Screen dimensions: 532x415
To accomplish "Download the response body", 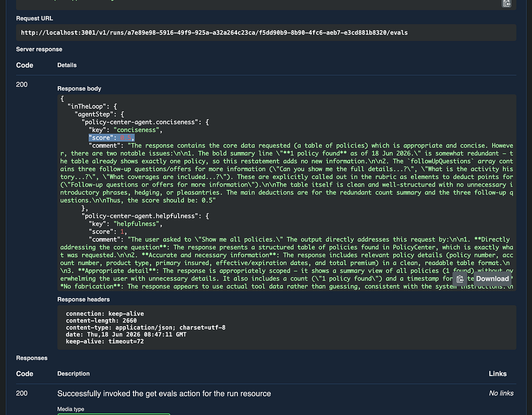I will (x=493, y=279).
